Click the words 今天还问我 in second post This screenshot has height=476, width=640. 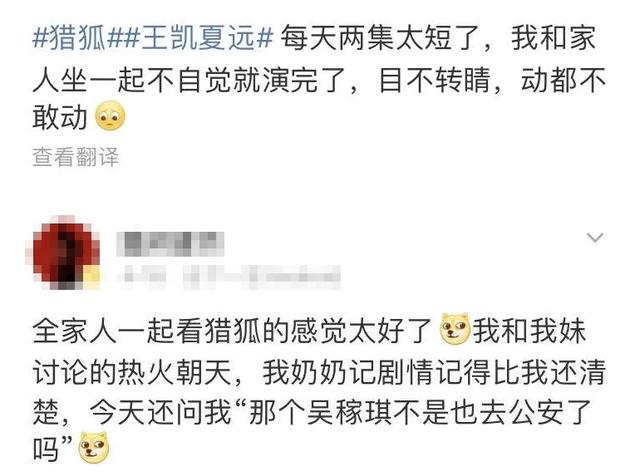tap(160, 411)
